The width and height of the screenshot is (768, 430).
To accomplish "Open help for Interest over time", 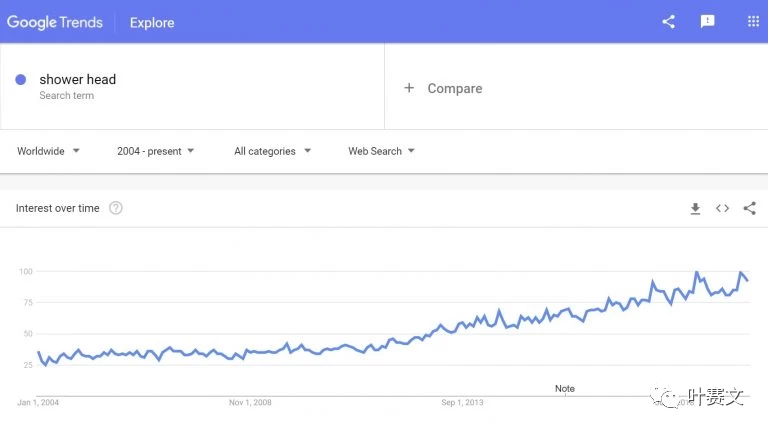I will 116,208.
